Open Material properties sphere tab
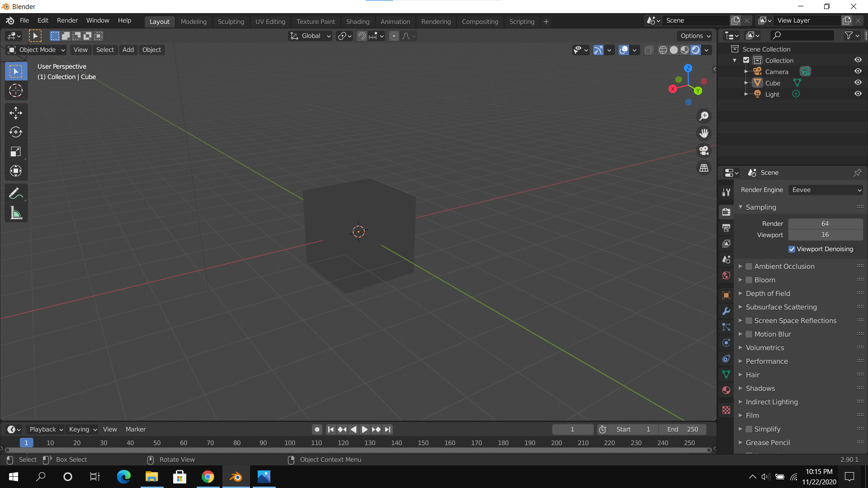Image resolution: width=868 pixels, height=488 pixels. tap(726, 390)
